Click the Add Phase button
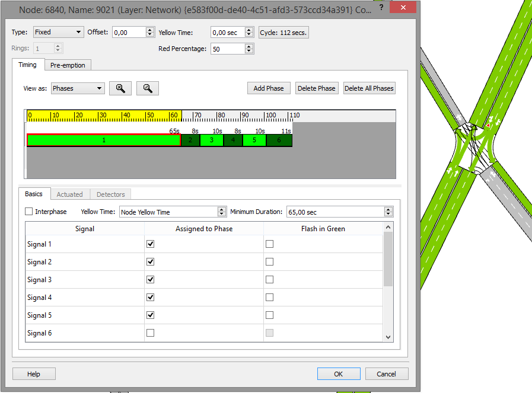532x393 pixels. 268,88
